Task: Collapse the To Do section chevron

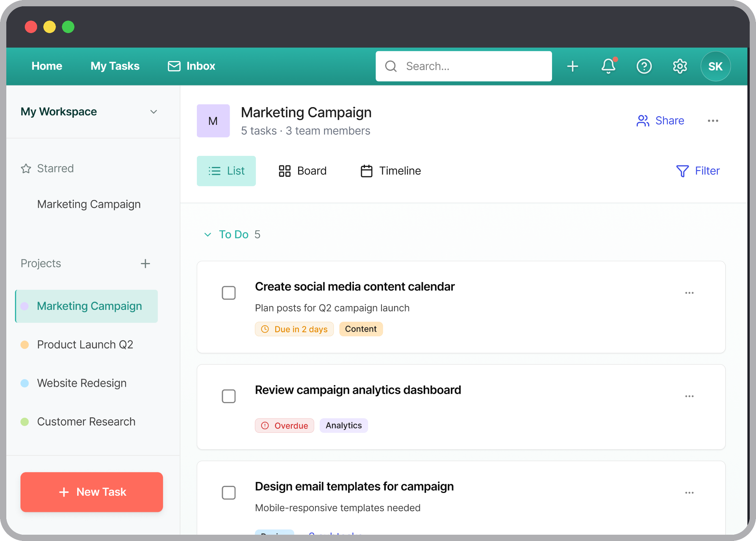Action: (208, 235)
